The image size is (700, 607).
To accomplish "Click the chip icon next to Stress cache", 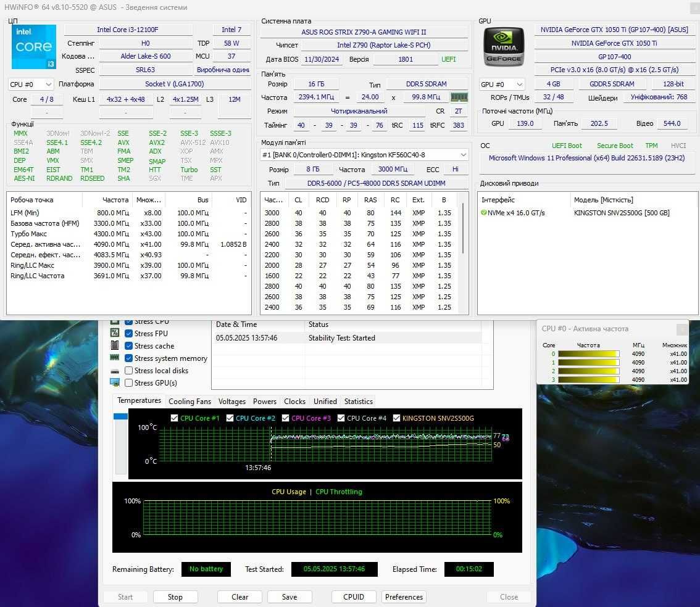I will pos(115,345).
